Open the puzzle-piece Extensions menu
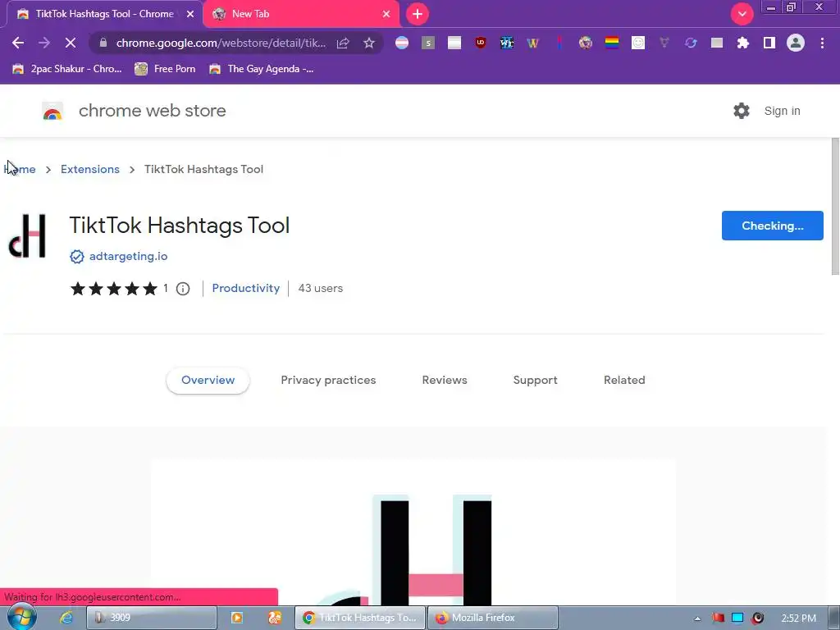 743,43
